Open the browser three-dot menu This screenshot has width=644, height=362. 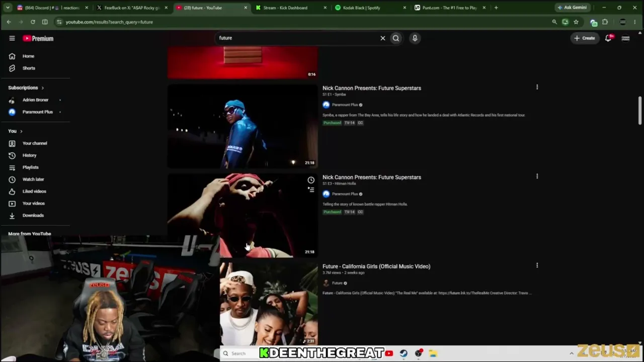click(635, 22)
